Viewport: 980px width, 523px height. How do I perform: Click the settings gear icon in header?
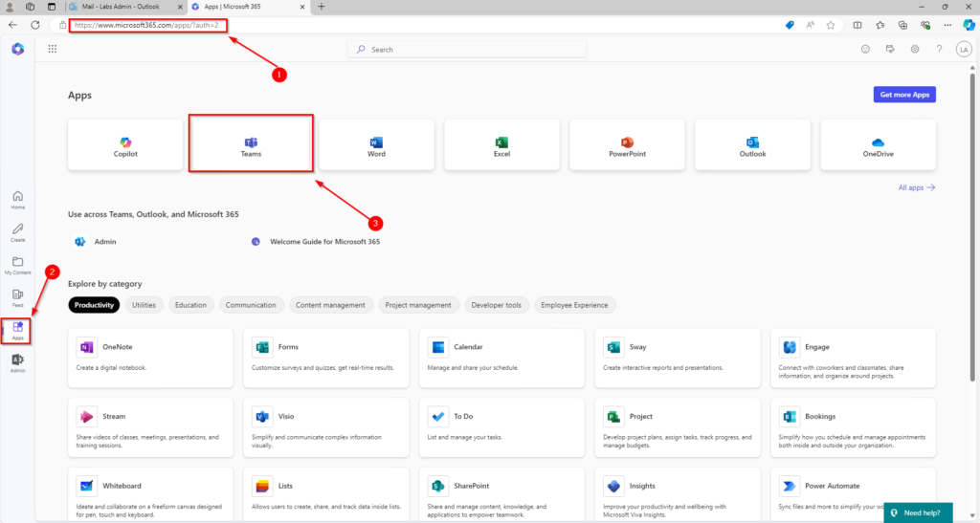(914, 50)
